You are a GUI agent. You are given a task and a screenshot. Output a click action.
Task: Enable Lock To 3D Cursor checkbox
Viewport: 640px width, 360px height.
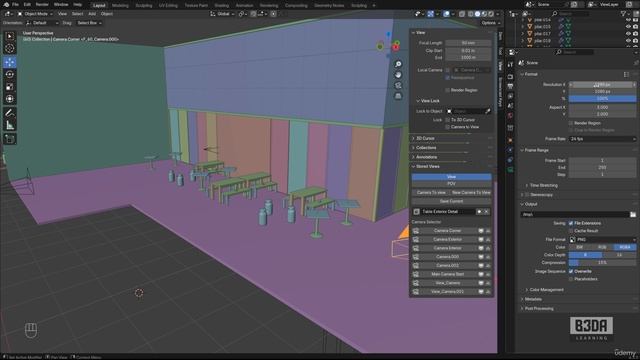click(448, 120)
